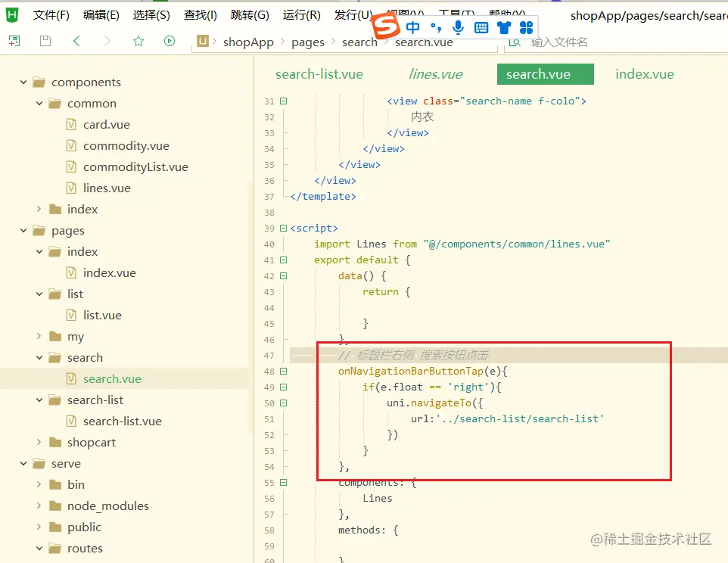Collapse the components folder
This screenshot has height=563, width=728.
23,82
